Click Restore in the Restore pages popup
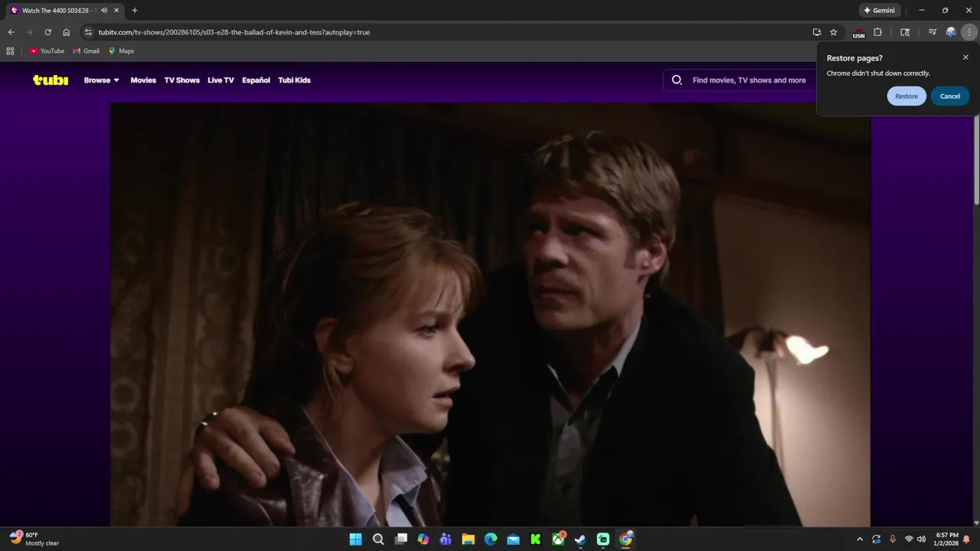The image size is (980, 551). click(906, 96)
